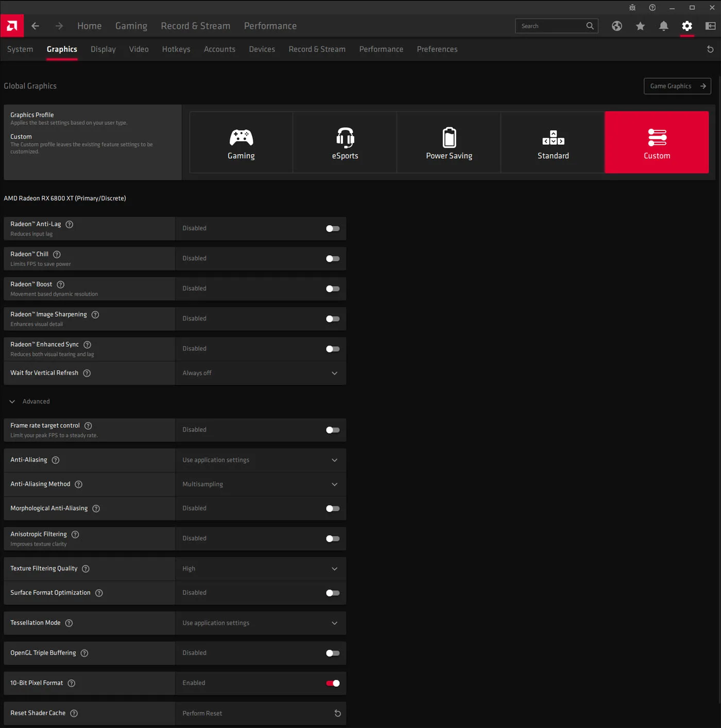Show help for Radeon Boost

coord(61,284)
